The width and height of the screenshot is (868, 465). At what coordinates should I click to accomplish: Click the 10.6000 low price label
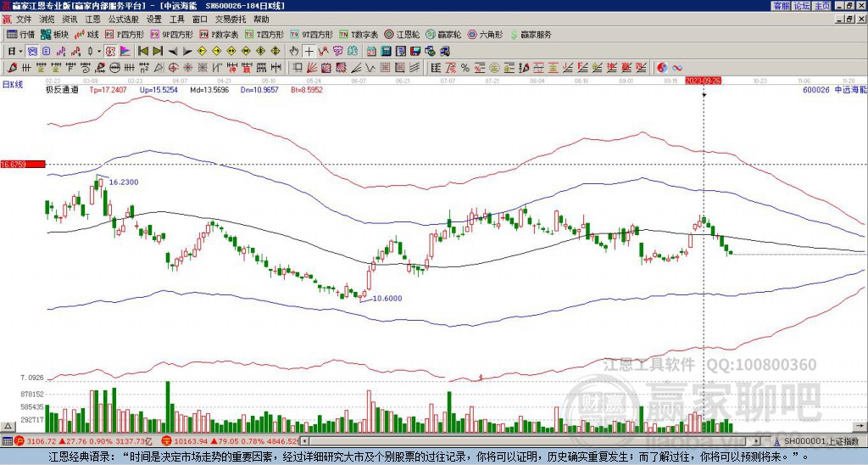[387, 298]
